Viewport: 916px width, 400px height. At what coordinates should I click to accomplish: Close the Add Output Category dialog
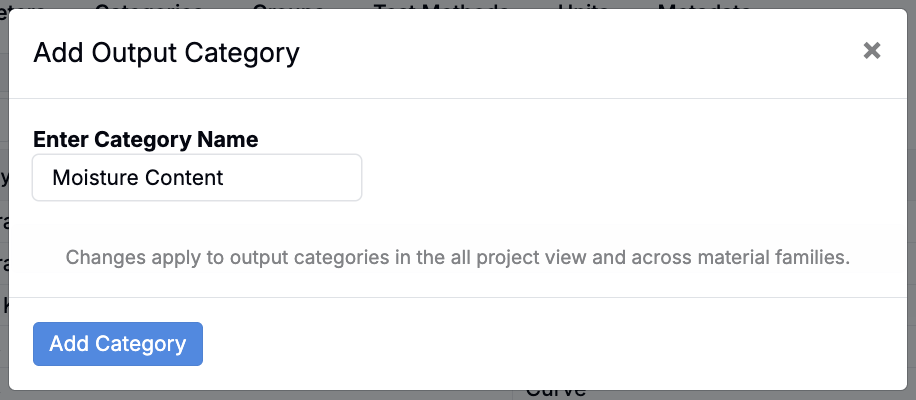(872, 51)
